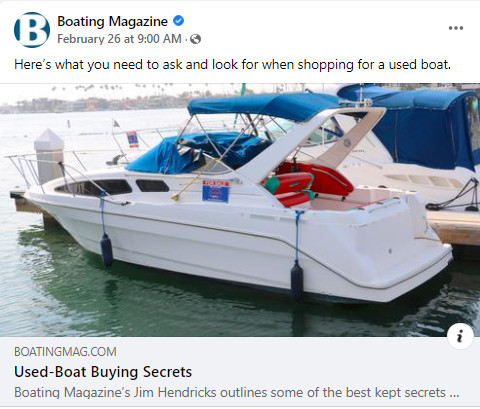Image resolution: width=480 pixels, height=409 pixels.
Task: Click the red seat cushions in the cockpit
Action: pyautogui.click(x=307, y=184)
